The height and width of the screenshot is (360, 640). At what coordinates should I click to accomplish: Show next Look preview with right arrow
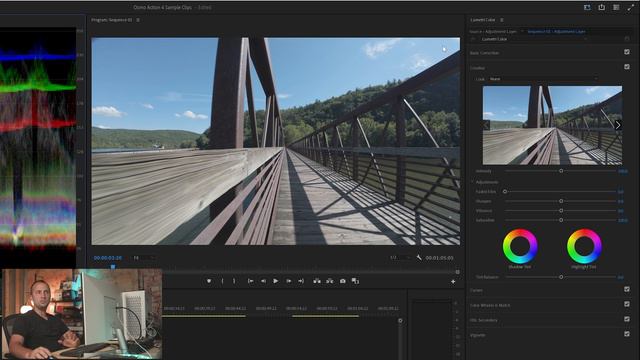pyautogui.click(x=618, y=125)
